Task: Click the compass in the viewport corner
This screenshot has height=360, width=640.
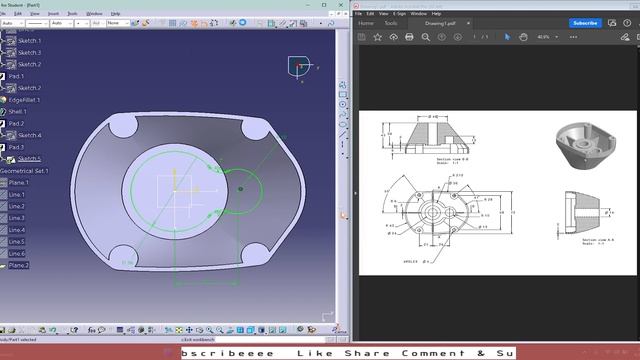Action: click(300, 67)
